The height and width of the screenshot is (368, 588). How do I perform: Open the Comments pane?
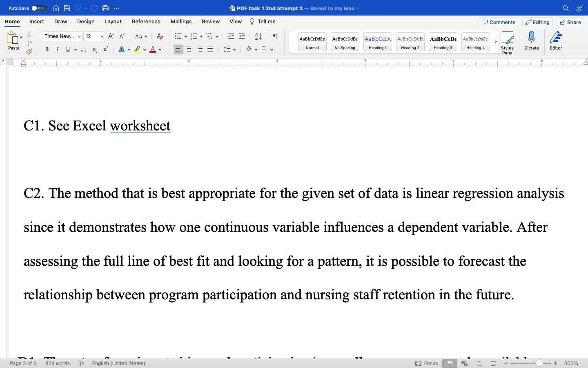(499, 22)
